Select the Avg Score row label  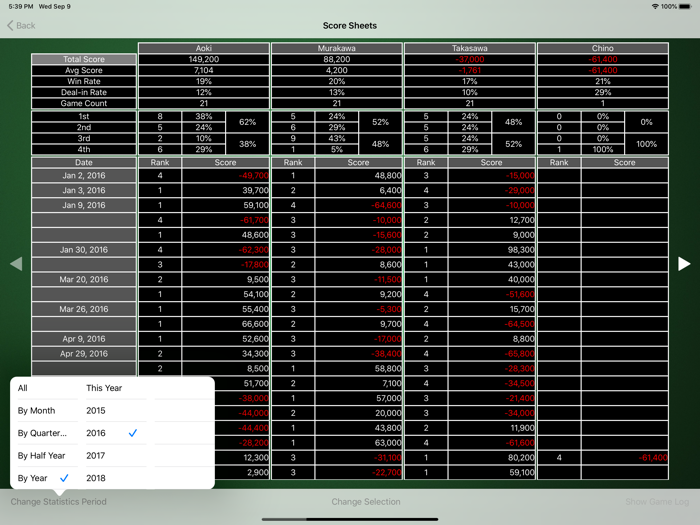pos(83,70)
